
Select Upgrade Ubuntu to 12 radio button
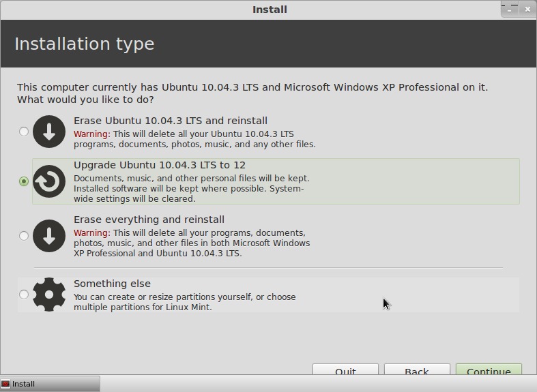coord(24,181)
